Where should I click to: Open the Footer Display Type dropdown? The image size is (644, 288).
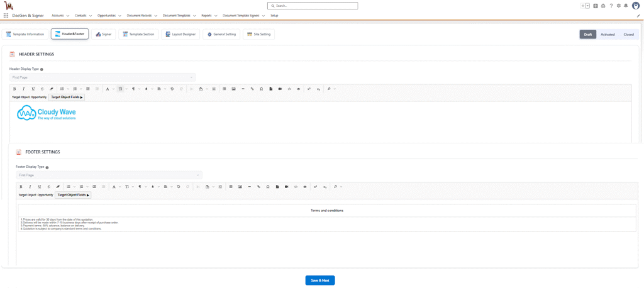tap(109, 175)
